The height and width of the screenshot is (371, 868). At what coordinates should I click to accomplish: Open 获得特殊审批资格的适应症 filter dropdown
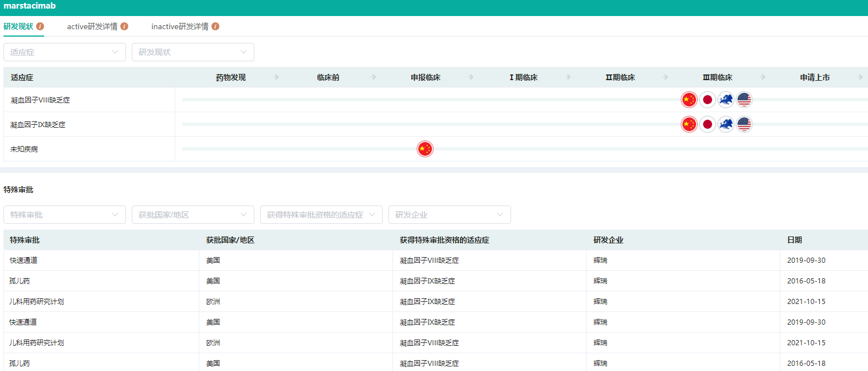point(321,215)
